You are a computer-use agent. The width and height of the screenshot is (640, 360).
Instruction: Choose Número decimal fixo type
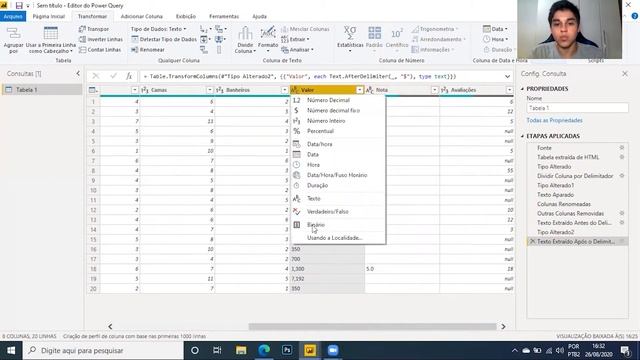pos(338,110)
